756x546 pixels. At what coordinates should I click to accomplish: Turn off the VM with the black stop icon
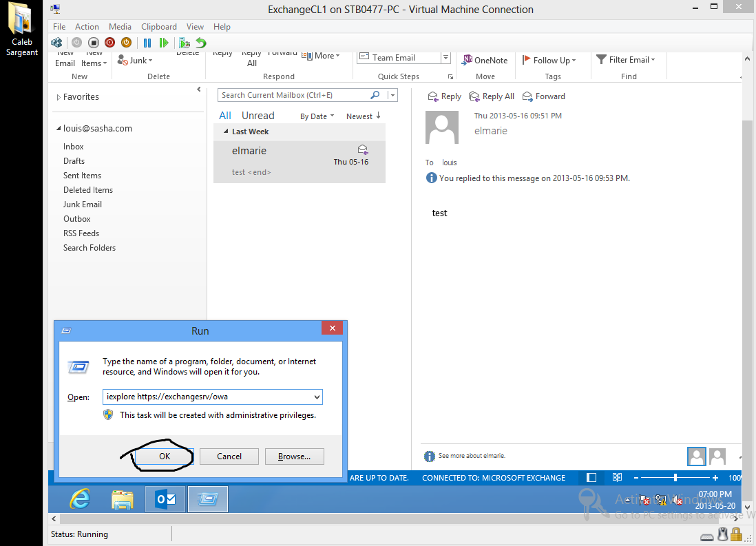point(94,43)
